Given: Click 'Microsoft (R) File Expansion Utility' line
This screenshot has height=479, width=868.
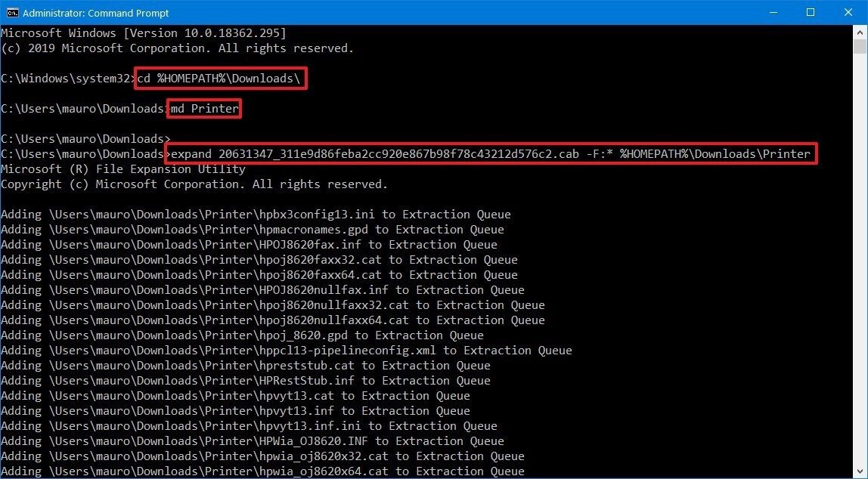Looking at the screenshot, I should 123,168.
